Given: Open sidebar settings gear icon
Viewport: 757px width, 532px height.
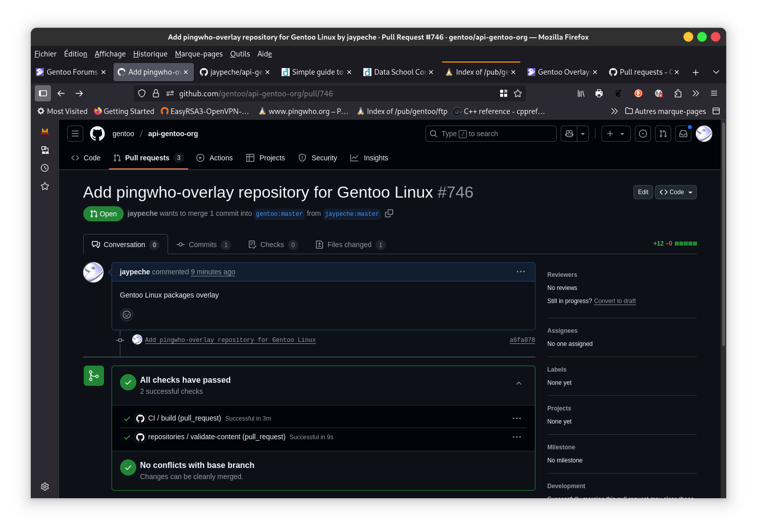Looking at the screenshot, I should click(45, 487).
